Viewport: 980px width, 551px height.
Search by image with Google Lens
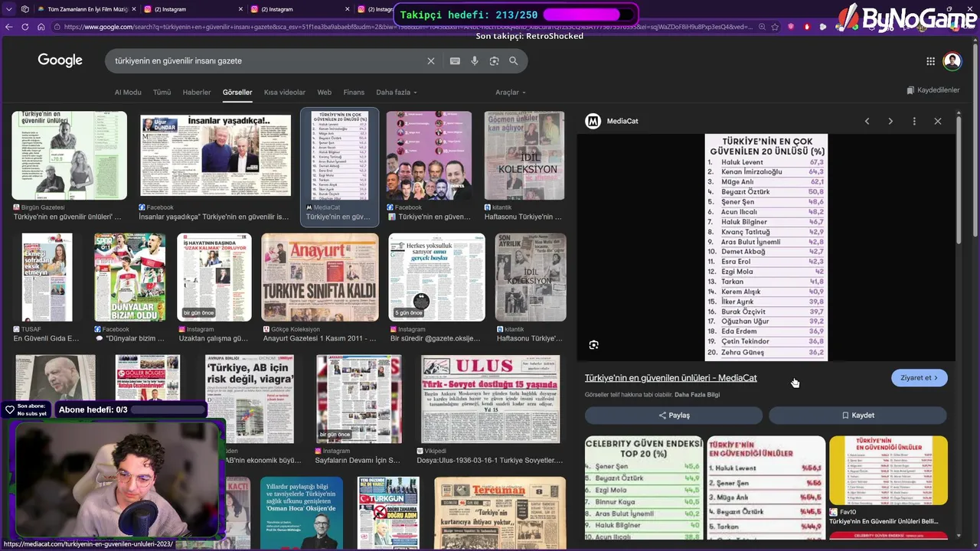(494, 60)
